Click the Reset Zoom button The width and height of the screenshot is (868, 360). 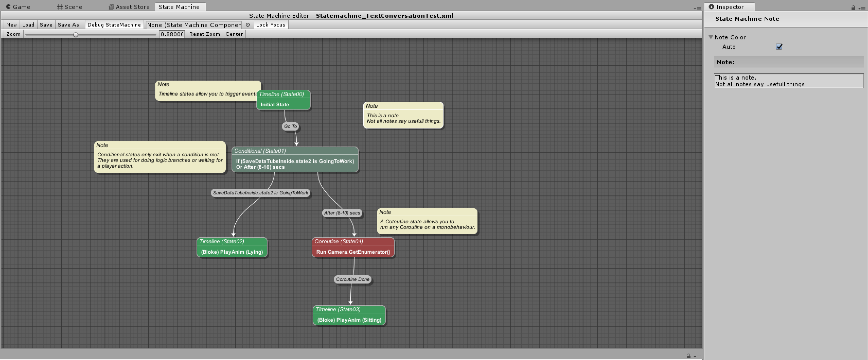pyautogui.click(x=204, y=34)
